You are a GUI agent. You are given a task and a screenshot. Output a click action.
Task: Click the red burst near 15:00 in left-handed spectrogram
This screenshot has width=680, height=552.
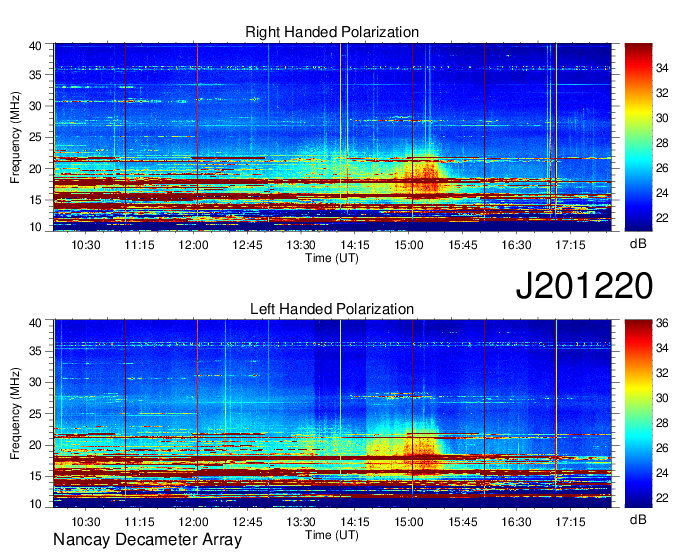click(x=423, y=451)
